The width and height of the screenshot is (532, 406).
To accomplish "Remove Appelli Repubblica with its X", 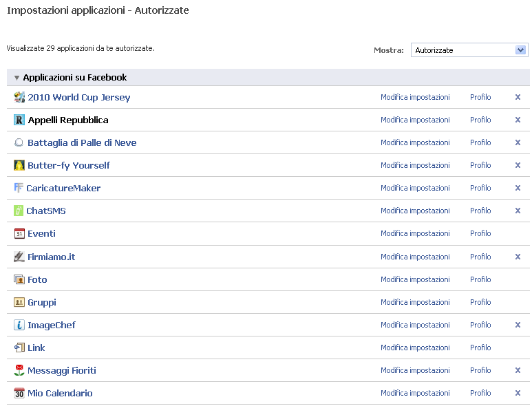I will pyautogui.click(x=518, y=120).
